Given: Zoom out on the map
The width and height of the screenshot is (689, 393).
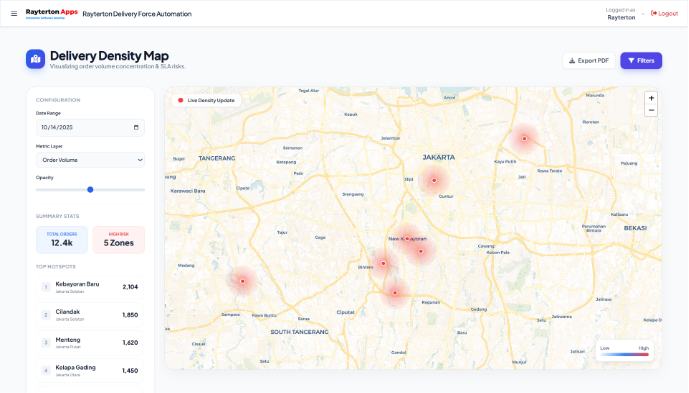Looking at the screenshot, I should pos(651,110).
